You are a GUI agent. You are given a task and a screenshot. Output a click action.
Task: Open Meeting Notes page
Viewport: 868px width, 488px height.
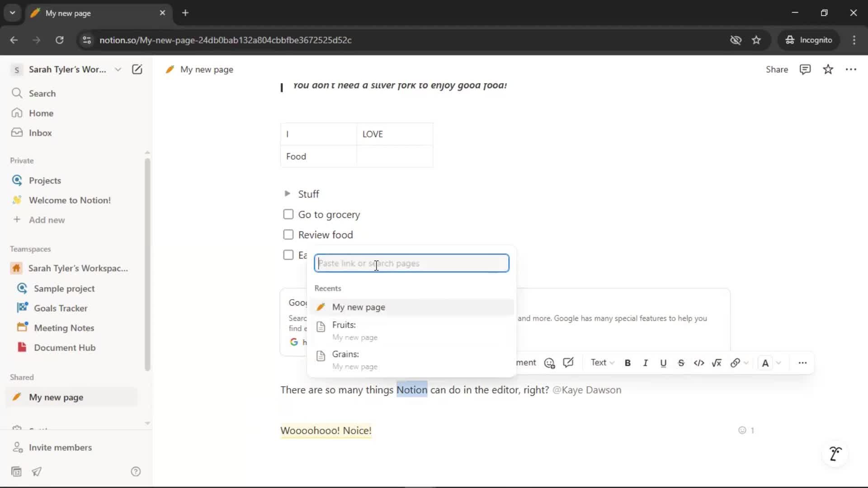(x=64, y=328)
